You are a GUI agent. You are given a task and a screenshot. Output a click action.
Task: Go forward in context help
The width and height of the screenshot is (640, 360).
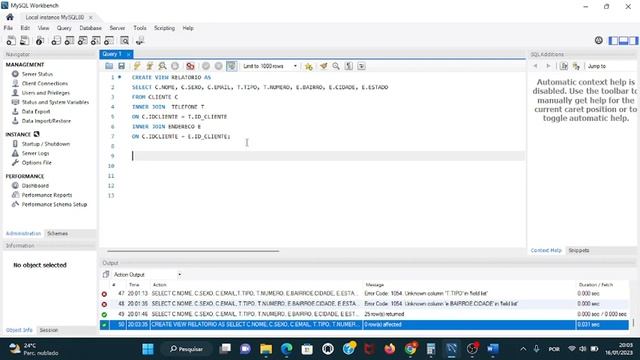click(x=548, y=66)
